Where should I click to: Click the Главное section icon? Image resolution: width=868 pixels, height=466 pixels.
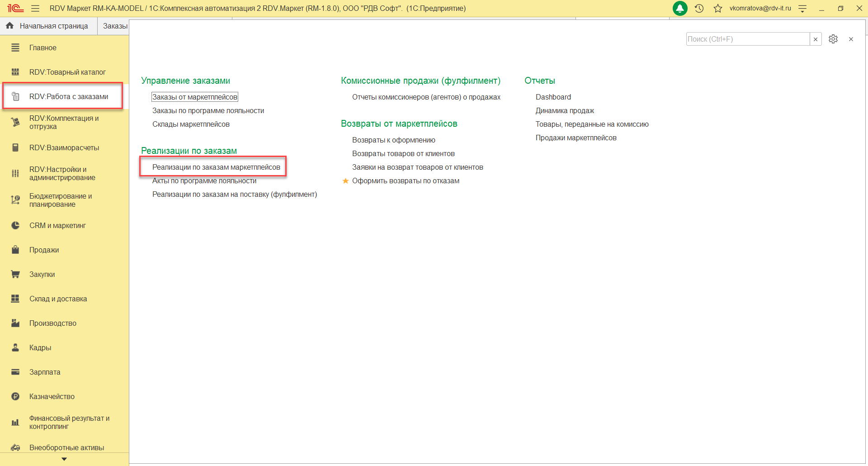pos(15,48)
